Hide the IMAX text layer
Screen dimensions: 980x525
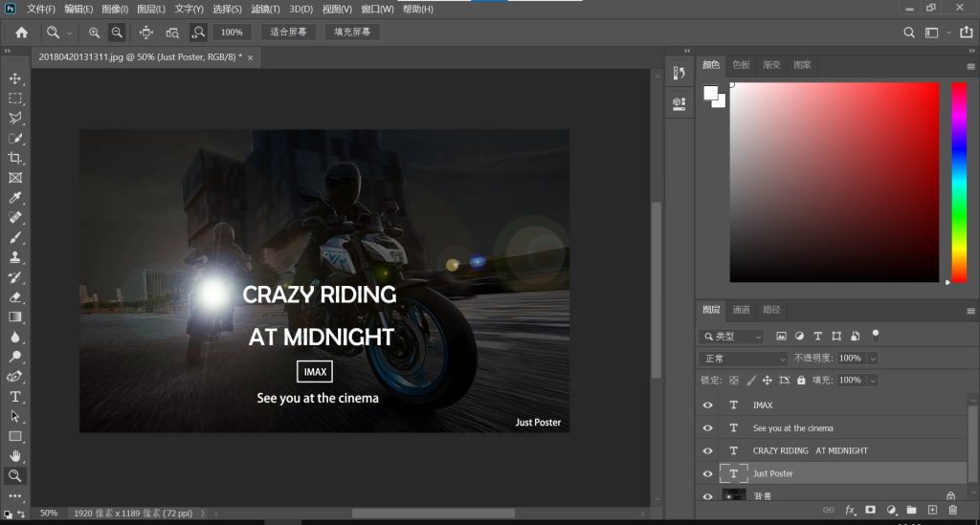708,405
